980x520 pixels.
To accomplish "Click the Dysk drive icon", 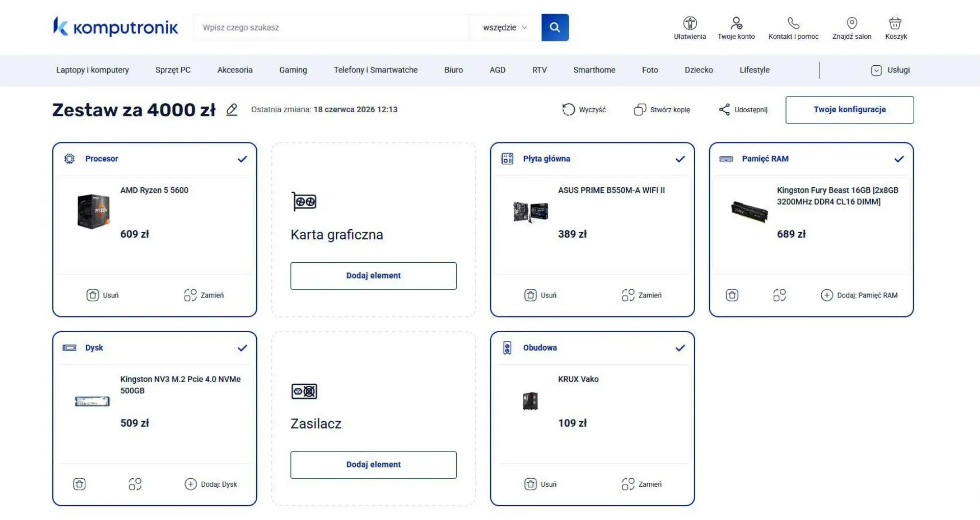I will point(69,348).
